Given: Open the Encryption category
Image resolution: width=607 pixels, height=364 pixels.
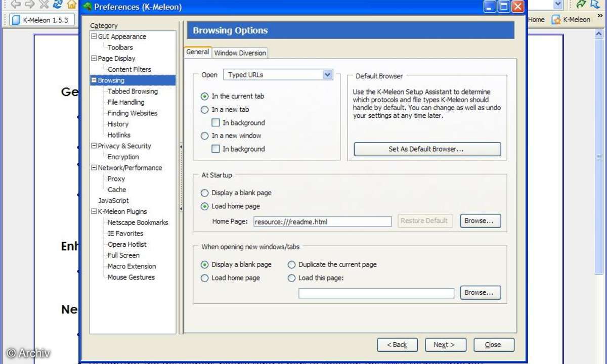Looking at the screenshot, I should (x=123, y=157).
